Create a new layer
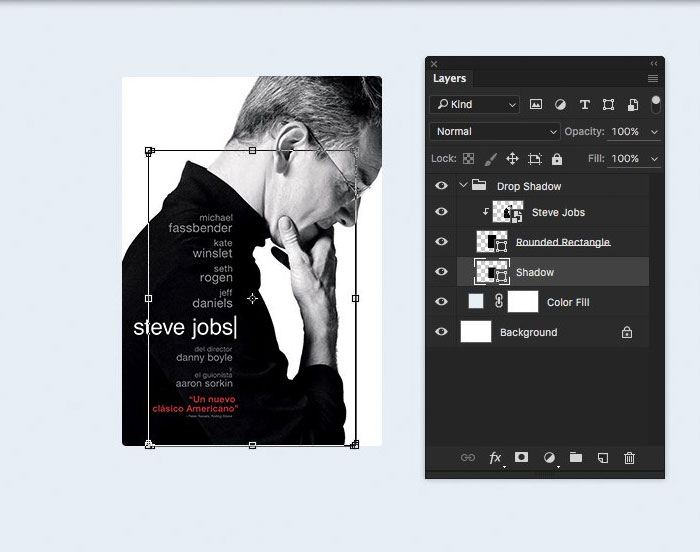700x552 pixels. (x=603, y=458)
